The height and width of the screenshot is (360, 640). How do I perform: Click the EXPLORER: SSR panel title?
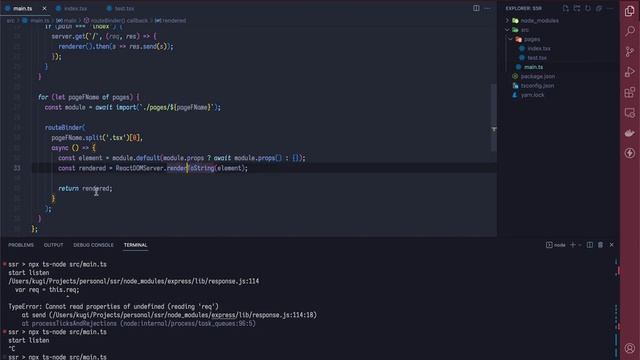pyautogui.click(x=524, y=8)
